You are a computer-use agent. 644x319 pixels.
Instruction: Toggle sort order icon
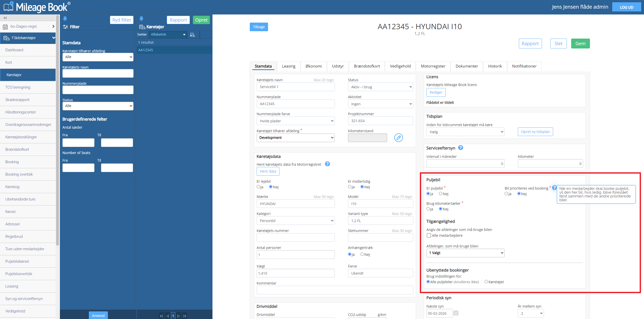pyautogui.click(x=193, y=35)
